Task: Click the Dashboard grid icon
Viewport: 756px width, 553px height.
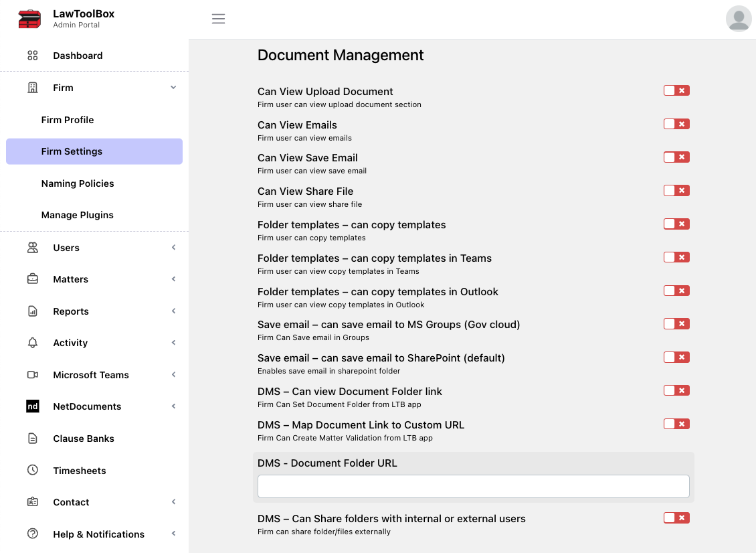Action: [x=32, y=56]
